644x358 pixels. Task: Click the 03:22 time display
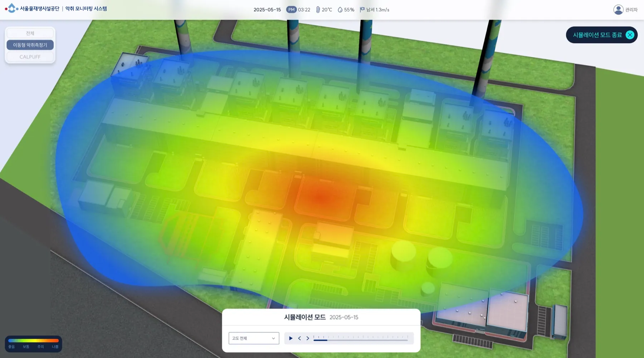point(304,10)
